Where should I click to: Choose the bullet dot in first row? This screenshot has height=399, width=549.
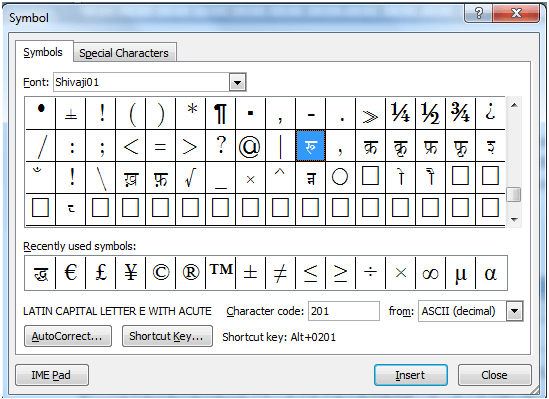[40, 113]
